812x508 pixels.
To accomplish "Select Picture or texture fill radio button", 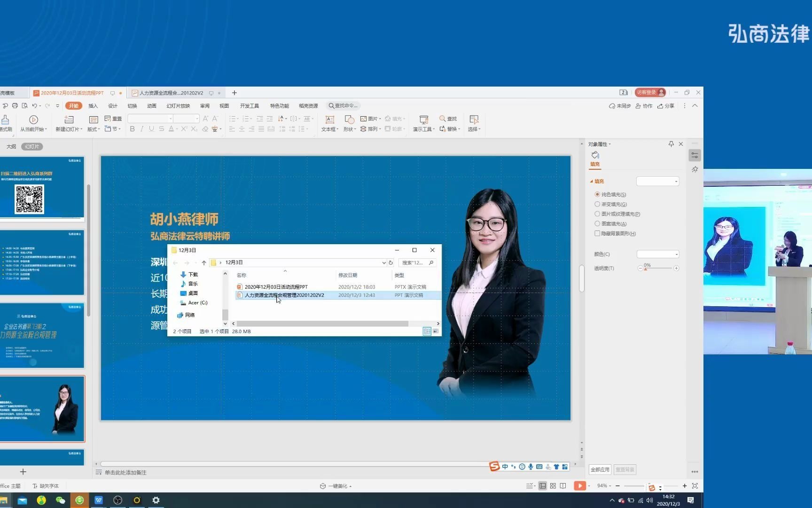I will click(597, 214).
